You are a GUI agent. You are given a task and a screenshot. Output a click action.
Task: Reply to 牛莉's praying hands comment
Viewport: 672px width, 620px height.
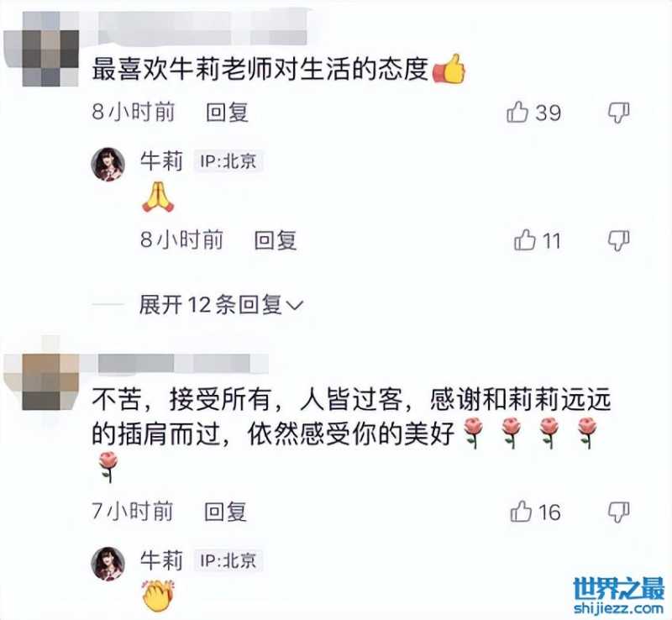point(276,240)
